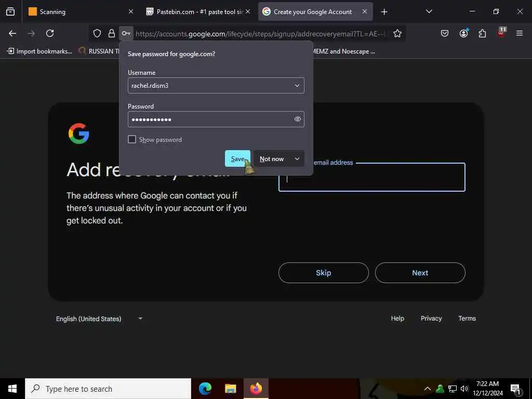Click the address bar URL field

coord(260,34)
